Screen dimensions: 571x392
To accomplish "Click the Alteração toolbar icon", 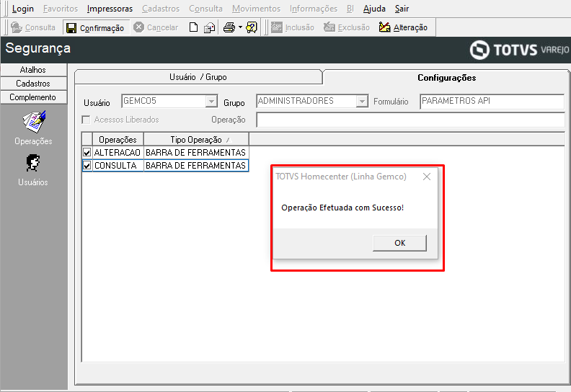I will click(384, 27).
